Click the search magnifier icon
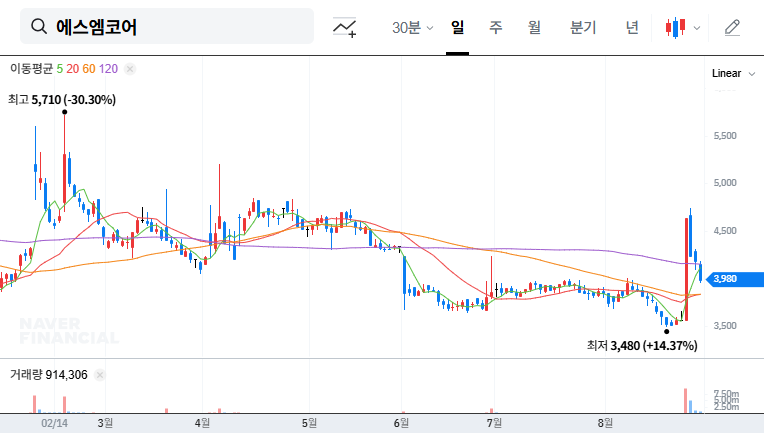This screenshot has width=764, height=433. (39, 26)
